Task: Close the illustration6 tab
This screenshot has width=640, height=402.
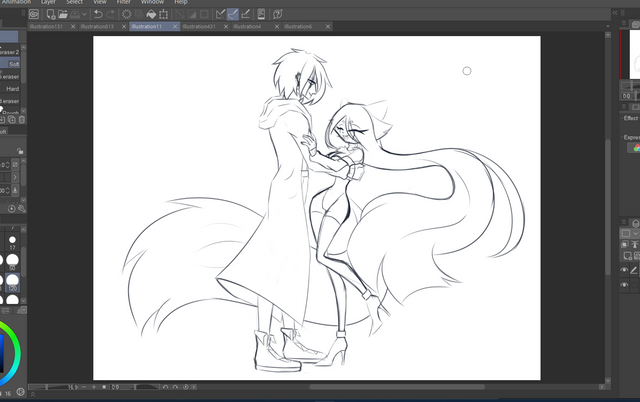Action: coord(328,27)
